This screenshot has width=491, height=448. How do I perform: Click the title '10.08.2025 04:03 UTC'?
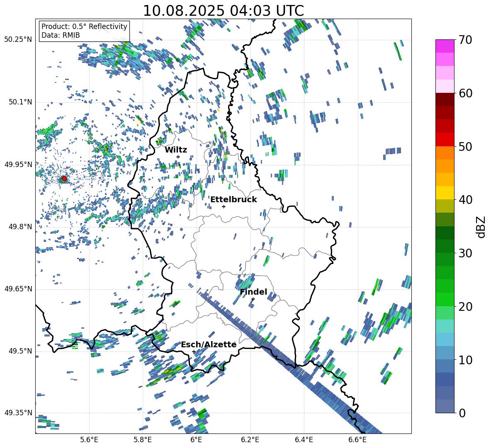click(223, 11)
